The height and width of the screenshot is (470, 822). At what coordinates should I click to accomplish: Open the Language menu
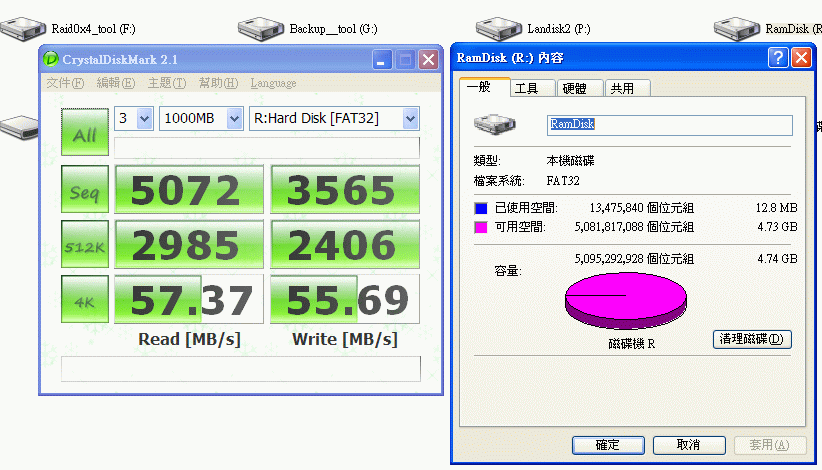(x=273, y=83)
